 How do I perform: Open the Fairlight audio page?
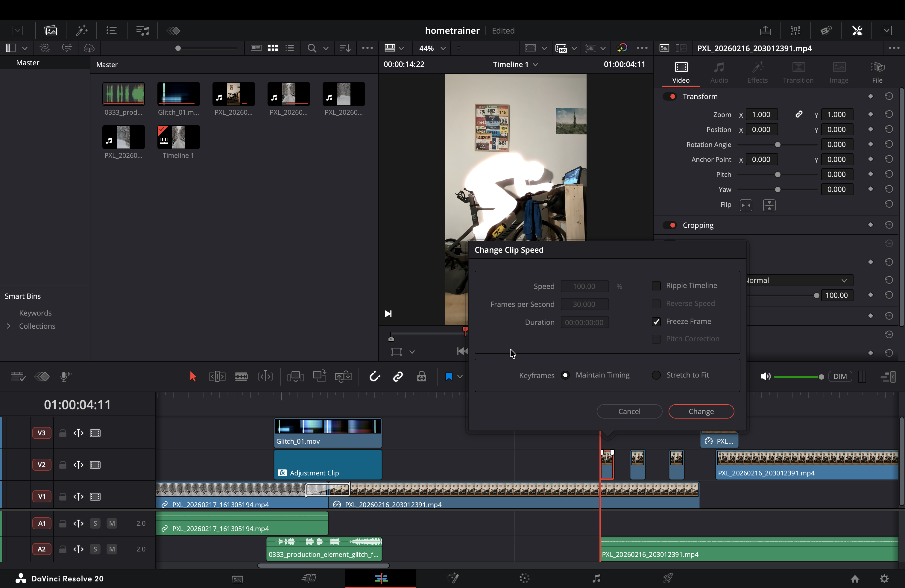click(596, 578)
